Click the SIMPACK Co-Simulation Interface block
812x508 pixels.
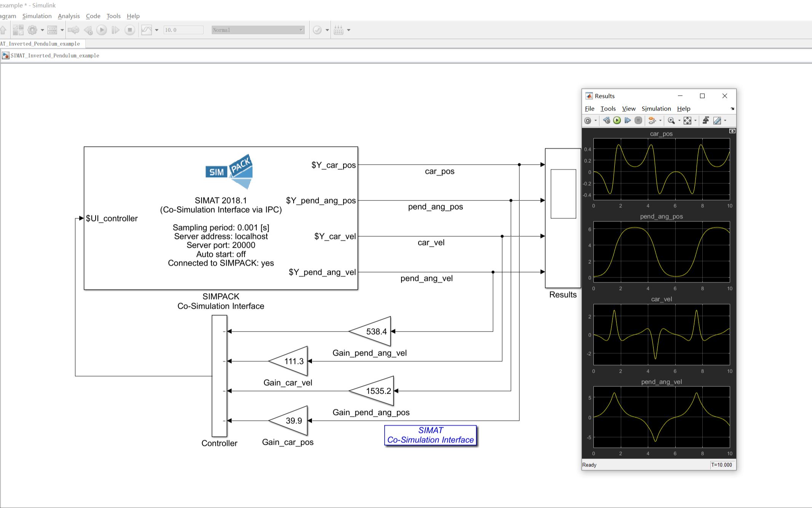pyautogui.click(x=221, y=217)
